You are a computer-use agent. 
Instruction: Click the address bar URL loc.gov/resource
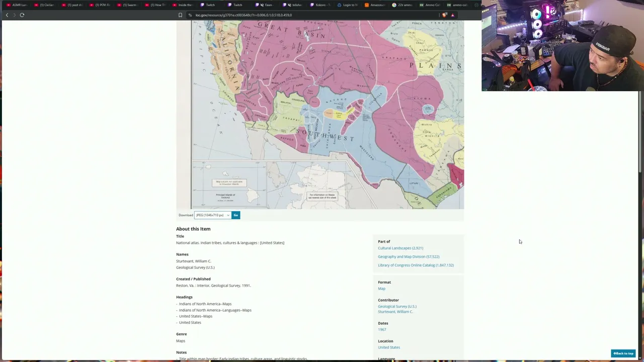click(x=244, y=15)
